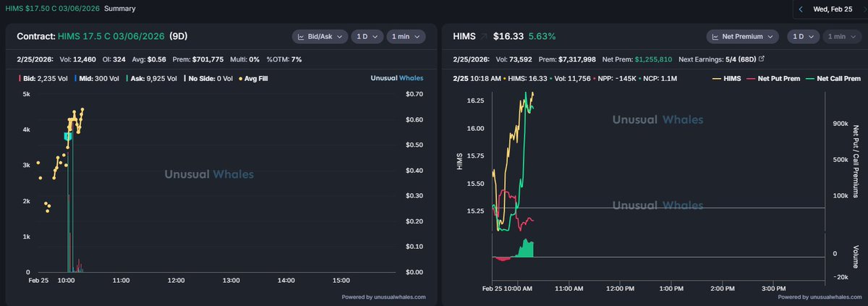Toggle the Net Call Prem legend line

[x=834, y=78]
